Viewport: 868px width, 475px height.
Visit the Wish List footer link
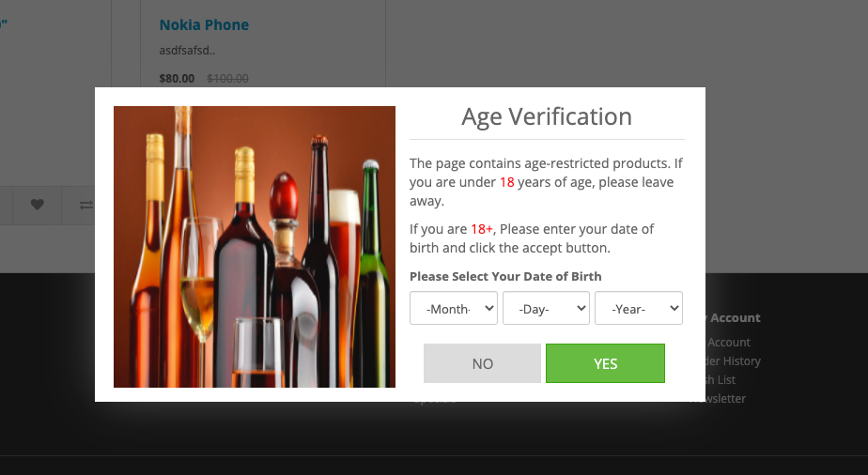[x=721, y=380]
